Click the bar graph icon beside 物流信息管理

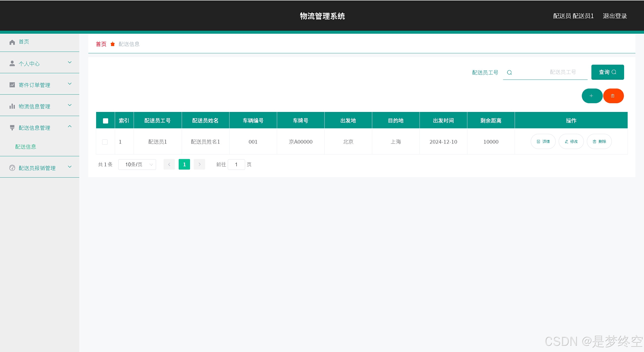point(12,106)
